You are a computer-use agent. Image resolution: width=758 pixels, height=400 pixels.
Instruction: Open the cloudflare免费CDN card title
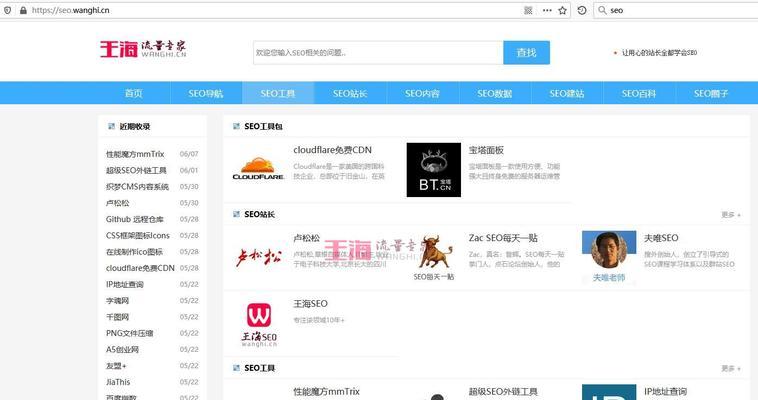coord(332,150)
